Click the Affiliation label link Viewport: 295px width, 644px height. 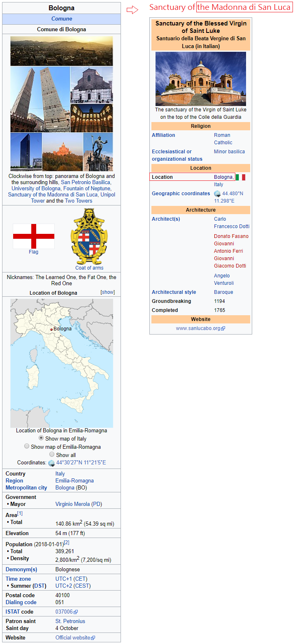(163, 135)
